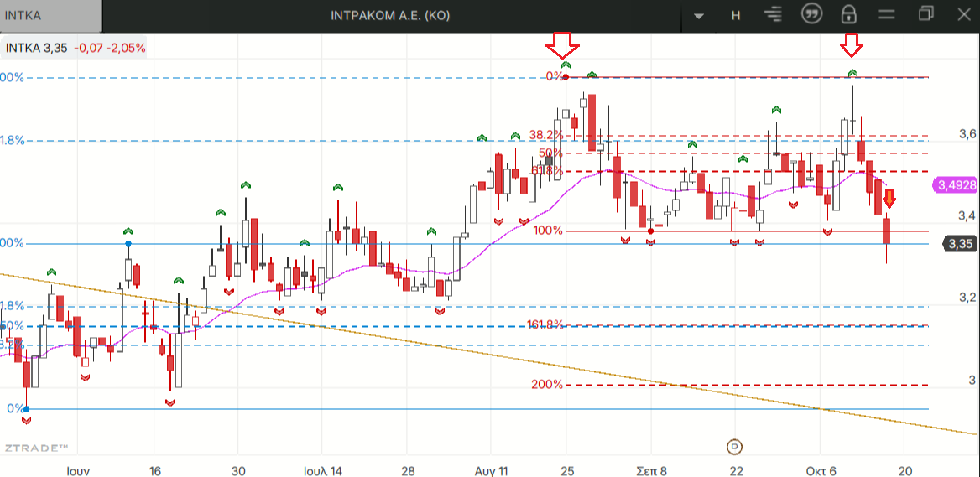Click the ZTRADE logo watermark

[35, 449]
